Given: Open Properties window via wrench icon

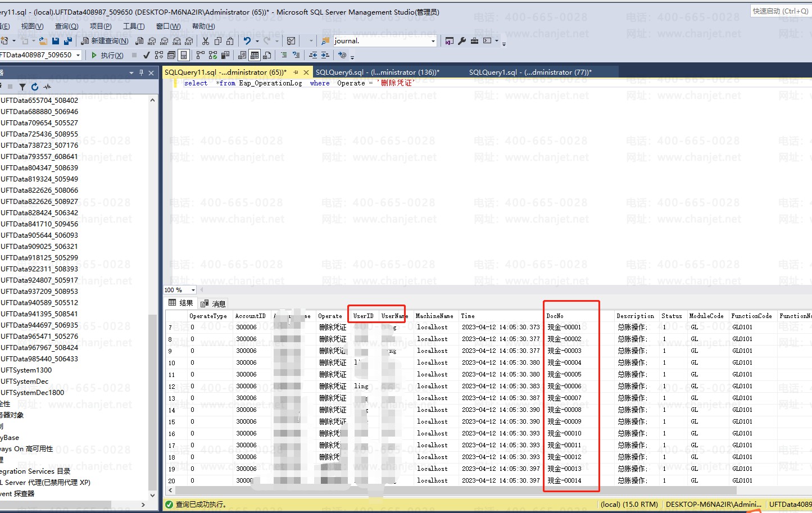Looking at the screenshot, I should tap(462, 41).
